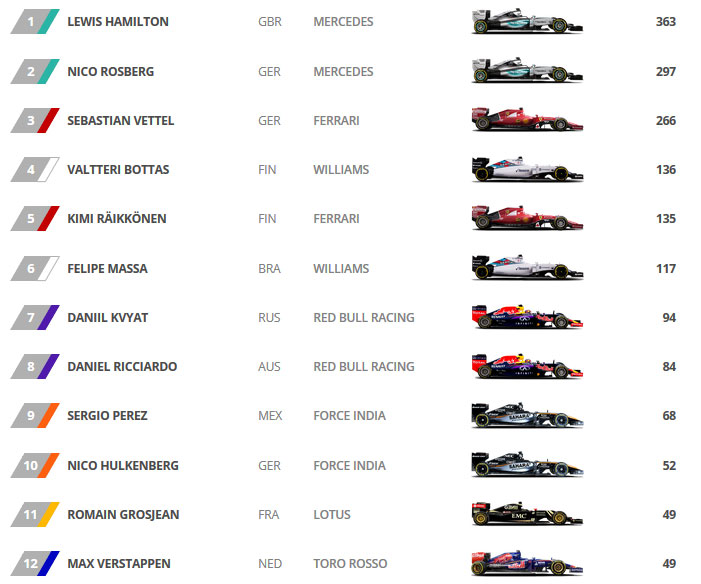Viewport: 701px width, 584px height.
Task: Click Lewis Hamilton's Mercedes car image
Action: pyautogui.click(x=527, y=21)
